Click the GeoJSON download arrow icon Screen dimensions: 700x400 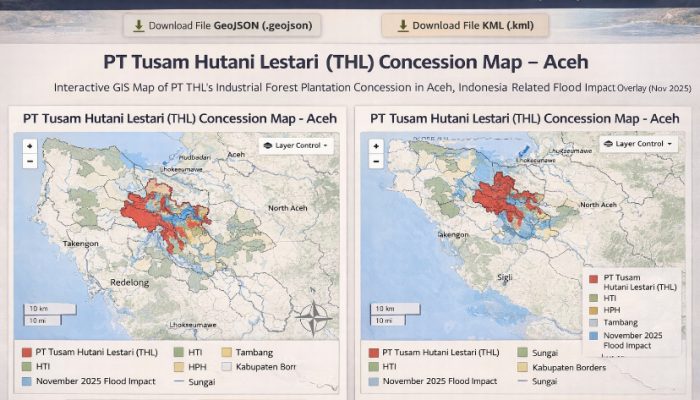[139, 26]
